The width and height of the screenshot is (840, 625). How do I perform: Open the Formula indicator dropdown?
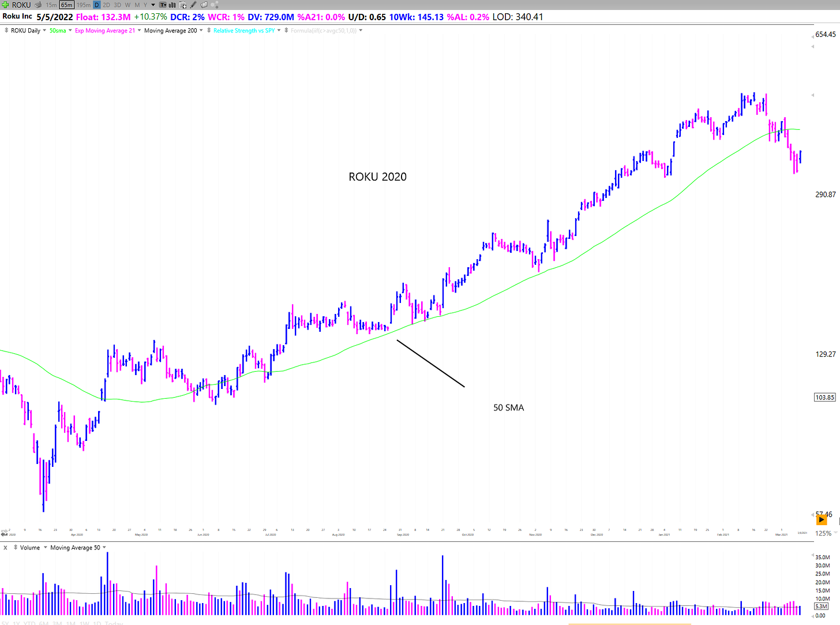click(361, 31)
